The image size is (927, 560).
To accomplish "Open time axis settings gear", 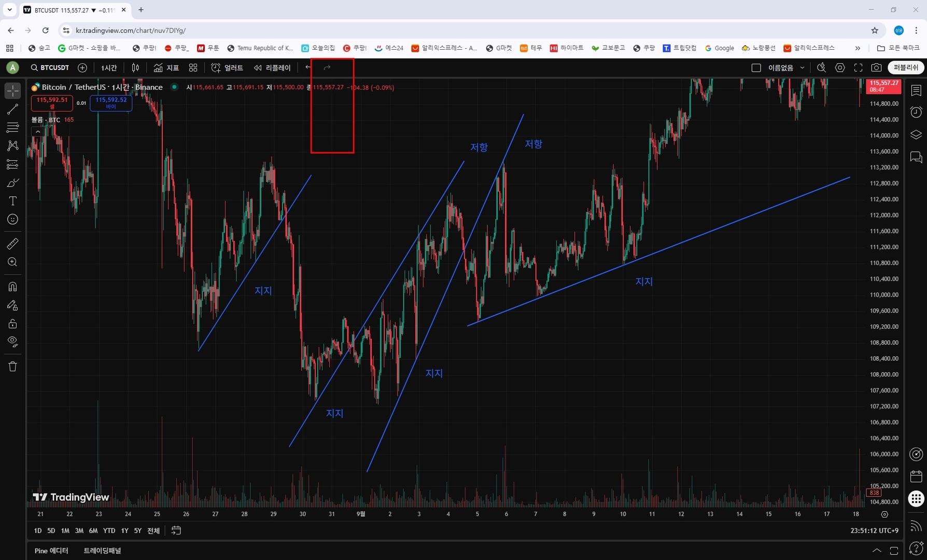I will (884, 514).
